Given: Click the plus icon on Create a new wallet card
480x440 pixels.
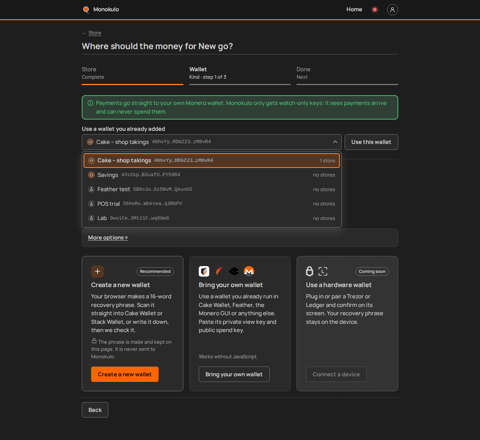Looking at the screenshot, I should (x=97, y=271).
